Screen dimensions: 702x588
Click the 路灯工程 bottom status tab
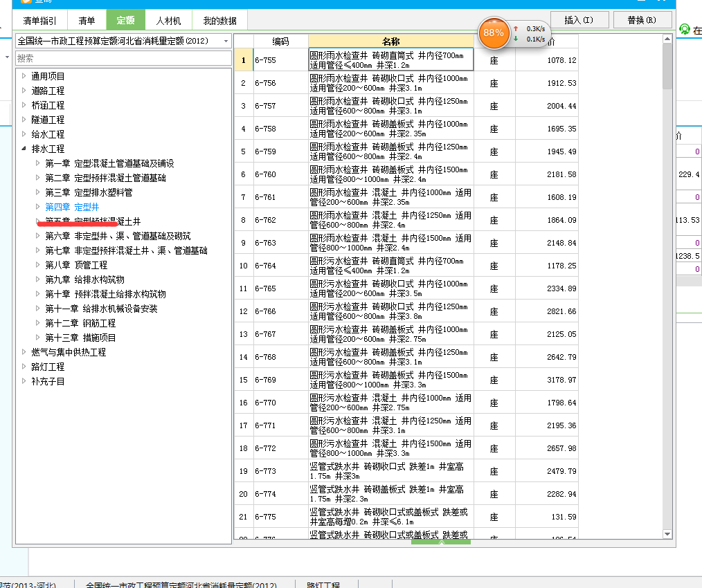pos(323,585)
